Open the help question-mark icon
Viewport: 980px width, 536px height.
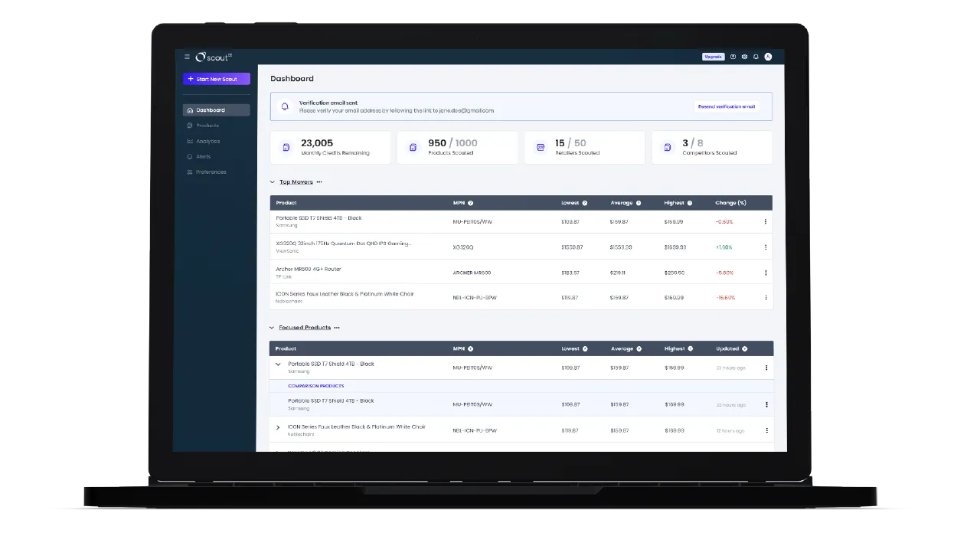click(733, 57)
